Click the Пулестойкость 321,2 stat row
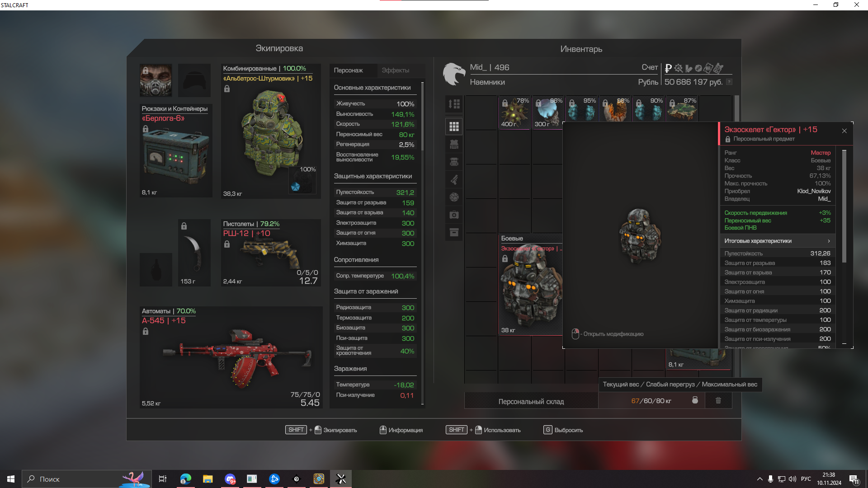868x488 pixels. 375,192
